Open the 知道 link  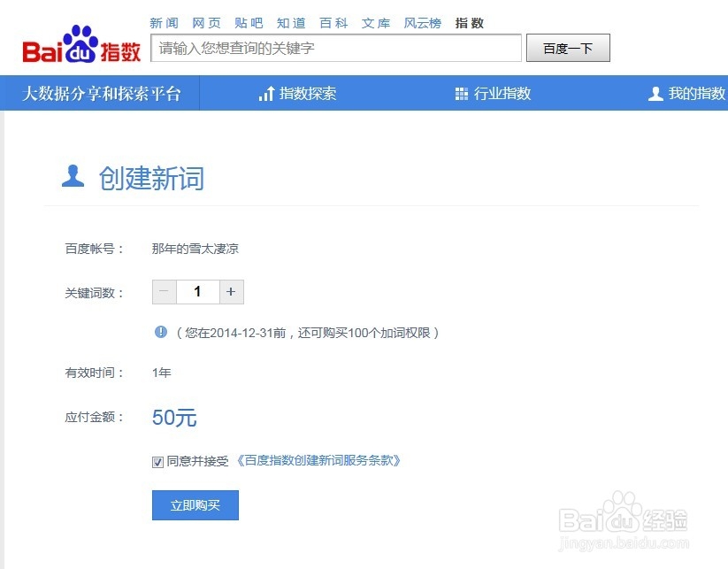pyautogui.click(x=291, y=23)
